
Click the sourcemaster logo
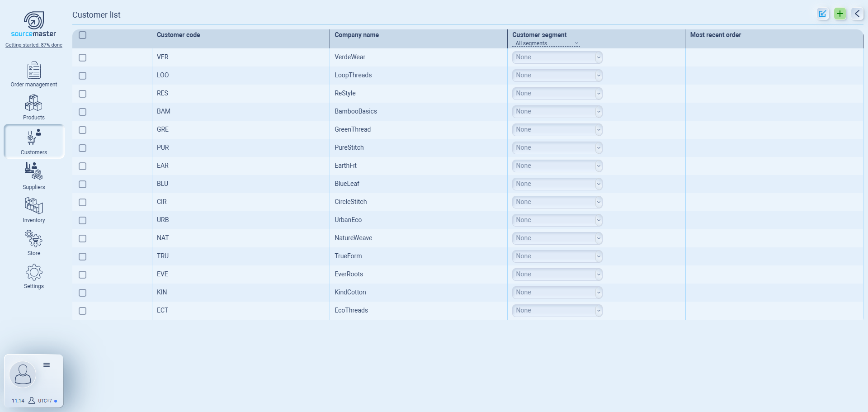(34, 24)
